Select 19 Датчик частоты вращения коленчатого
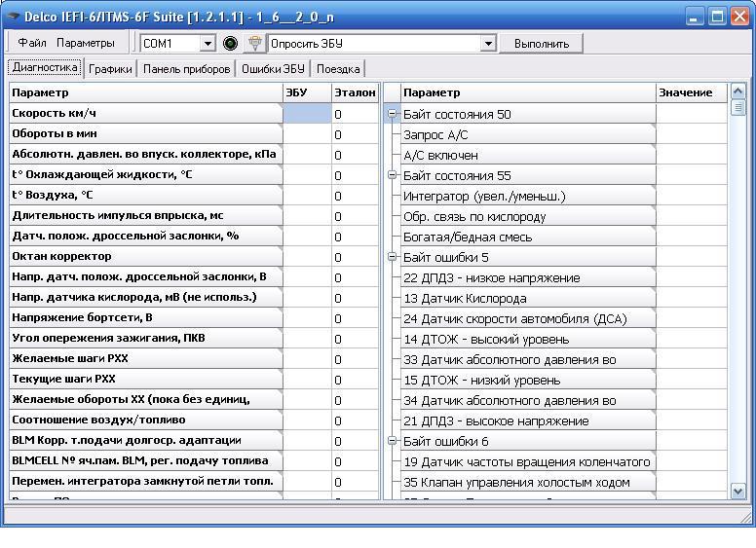The width and height of the screenshot is (756, 548). (x=528, y=461)
